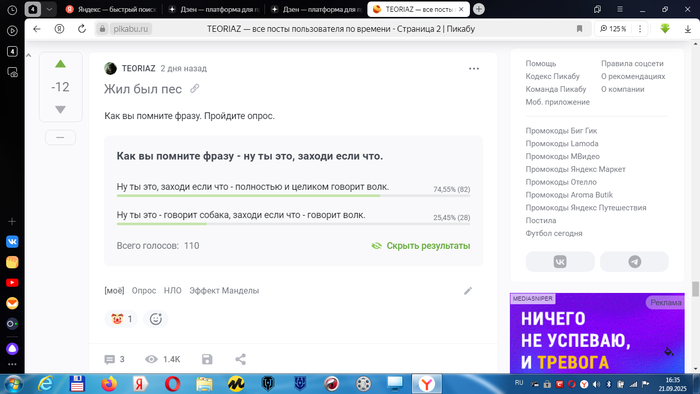700x394 pixels.
Task: Open Alice assistant in sidebar
Action: click(12, 348)
